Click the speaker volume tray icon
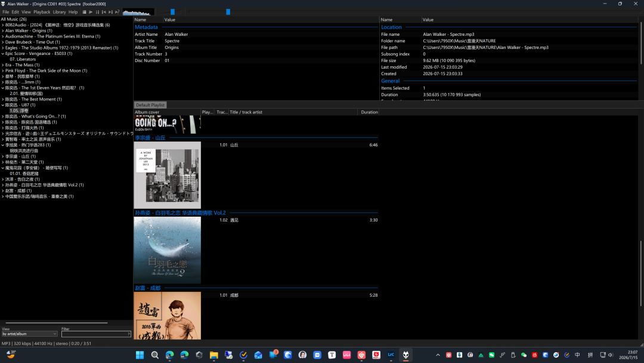 pyautogui.click(x=611, y=355)
